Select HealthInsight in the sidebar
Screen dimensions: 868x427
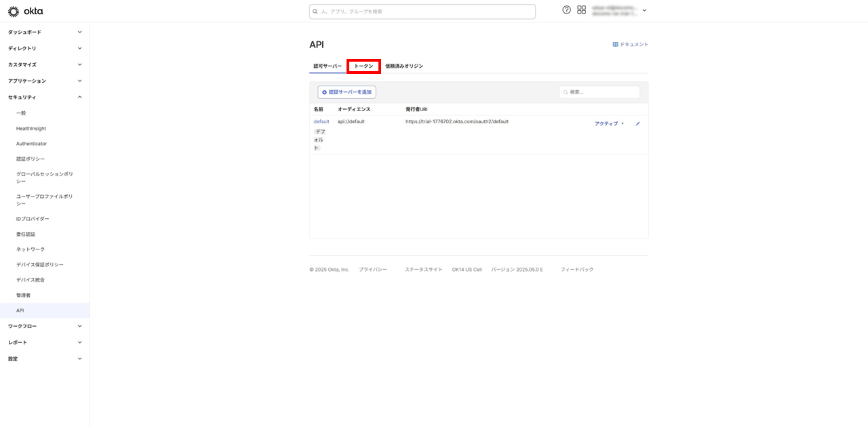[31, 129]
